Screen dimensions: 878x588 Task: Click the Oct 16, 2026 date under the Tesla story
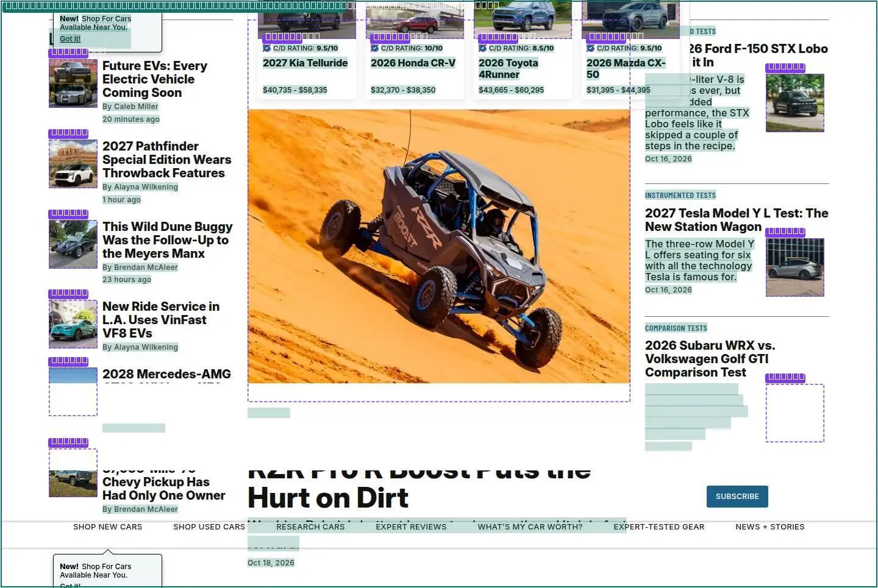(x=668, y=290)
